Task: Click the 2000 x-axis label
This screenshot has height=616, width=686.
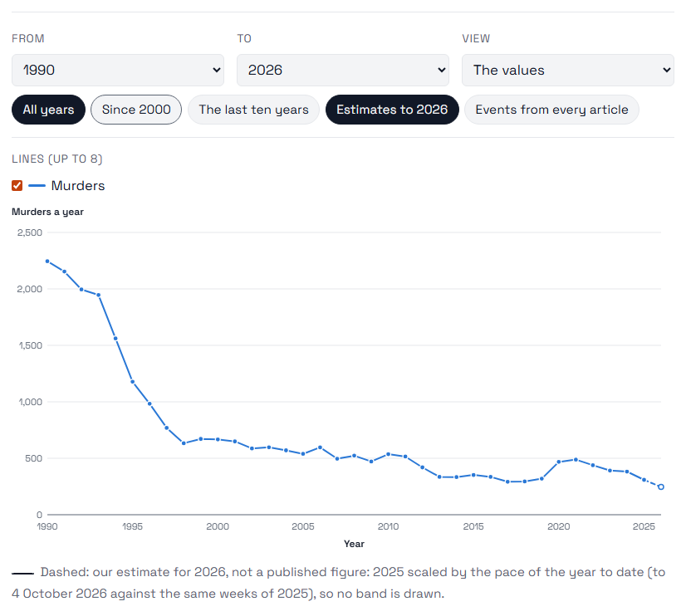Action: [218, 526]
